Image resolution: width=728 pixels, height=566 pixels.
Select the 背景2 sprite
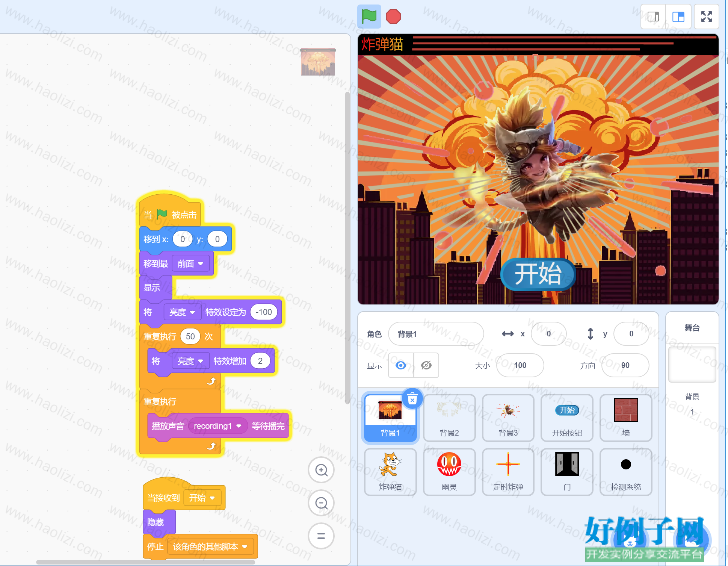point(449,418)
